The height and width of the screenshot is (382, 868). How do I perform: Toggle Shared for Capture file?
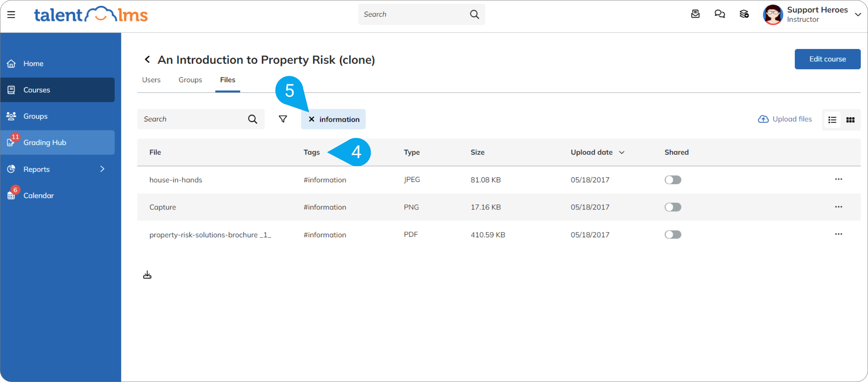(x=673, y=207)
